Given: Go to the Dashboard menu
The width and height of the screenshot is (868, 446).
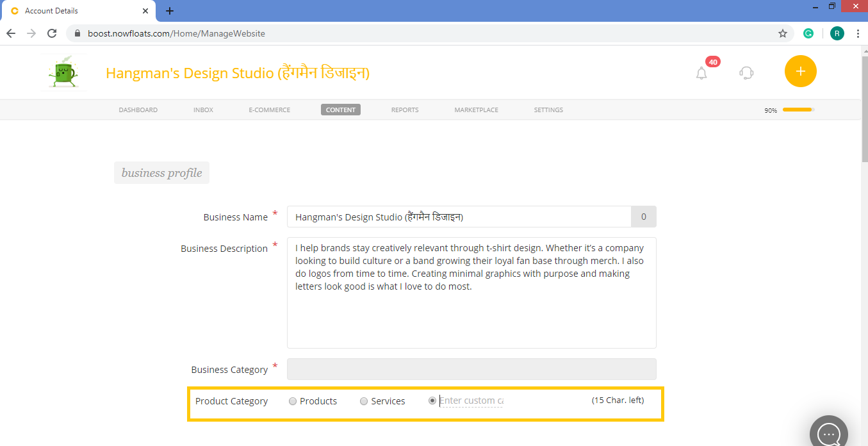Looking at the screenshot, I should 138,110.
